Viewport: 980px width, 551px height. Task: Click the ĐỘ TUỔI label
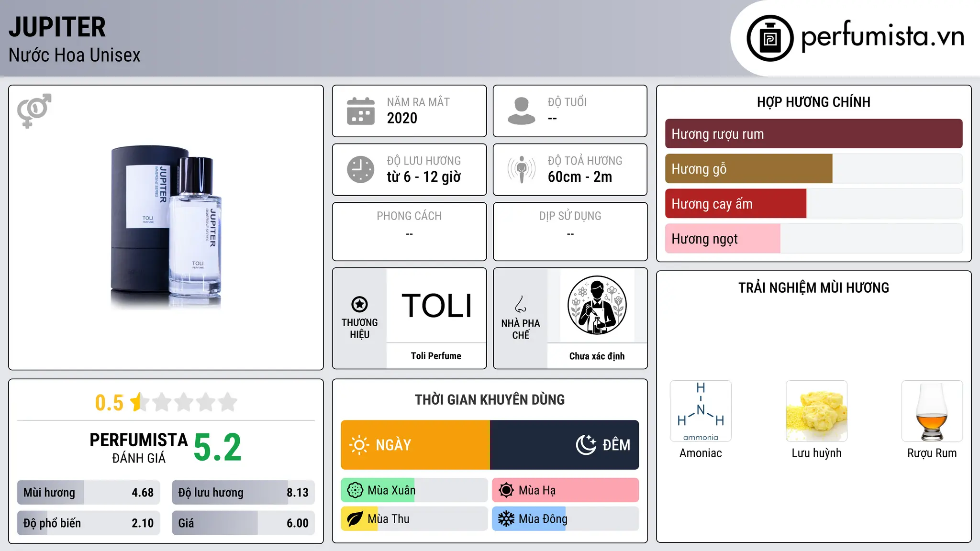click(567, 102)
